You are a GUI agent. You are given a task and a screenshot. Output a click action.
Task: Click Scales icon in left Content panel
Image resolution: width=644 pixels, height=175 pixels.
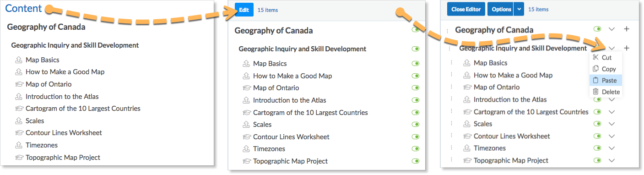coord(19,121)
